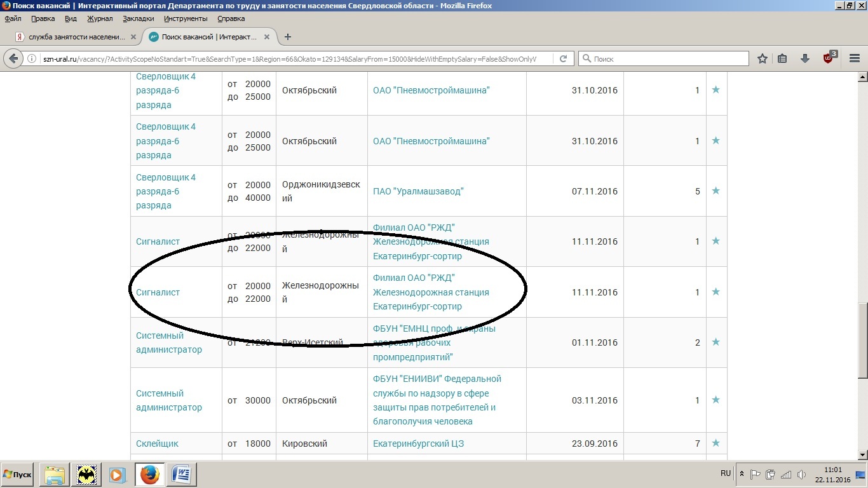Screen dimensions: 868x488
Task: Open the downloads arrow in toolbar
Action: (805, 58)
